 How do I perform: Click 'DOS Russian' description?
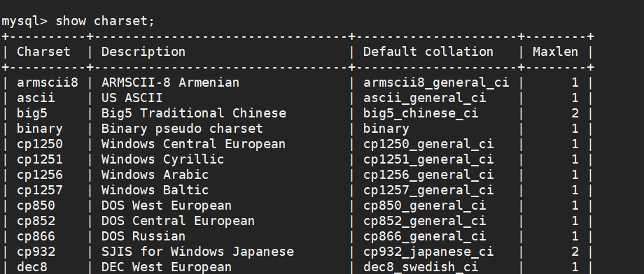point(143,236)
